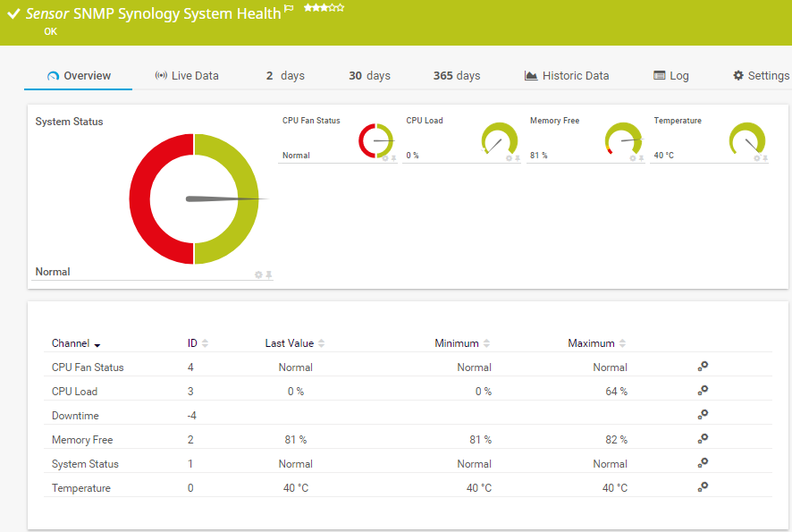Open gear icon on CPU Fan Status gauge
792x532 pixels.
(385, 158)
